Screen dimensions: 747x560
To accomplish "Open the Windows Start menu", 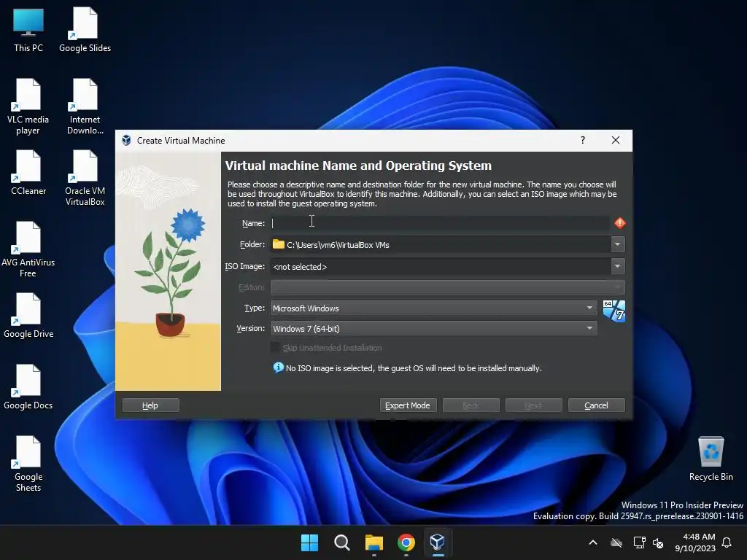I will (x=309, y=542).
